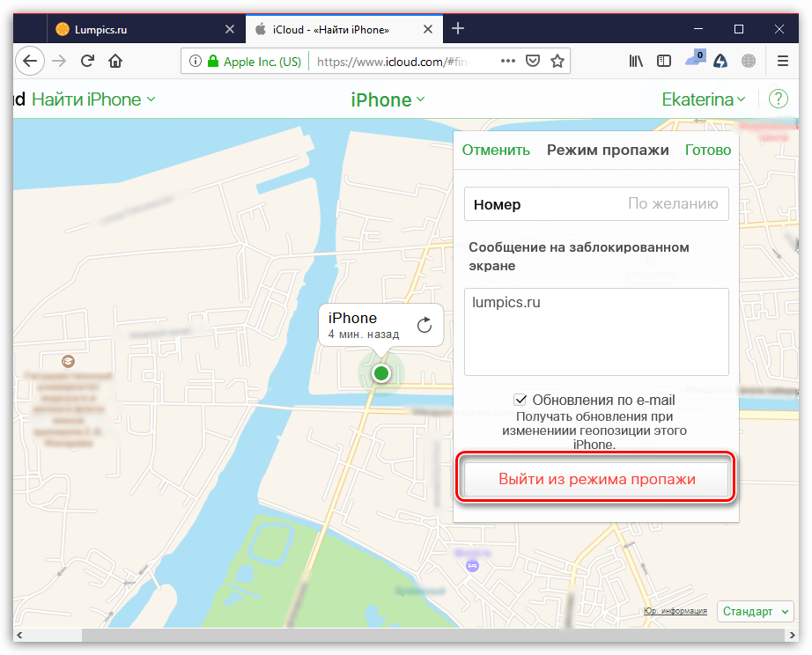The width and height of the screenshot is (812, 655).
Task: Show site information icon in address bar
Action: tap(196, 61)
